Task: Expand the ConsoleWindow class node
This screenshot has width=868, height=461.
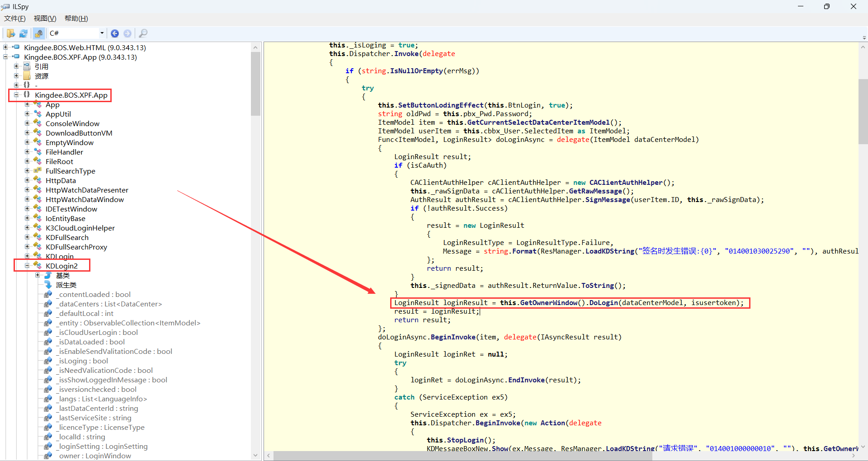Action: pyautogui.click(x=27, y=123)
